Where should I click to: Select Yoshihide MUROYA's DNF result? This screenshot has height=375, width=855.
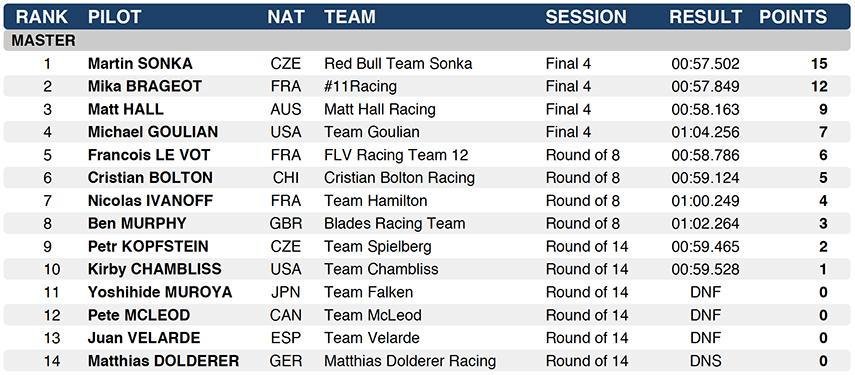tap(706, 292)
